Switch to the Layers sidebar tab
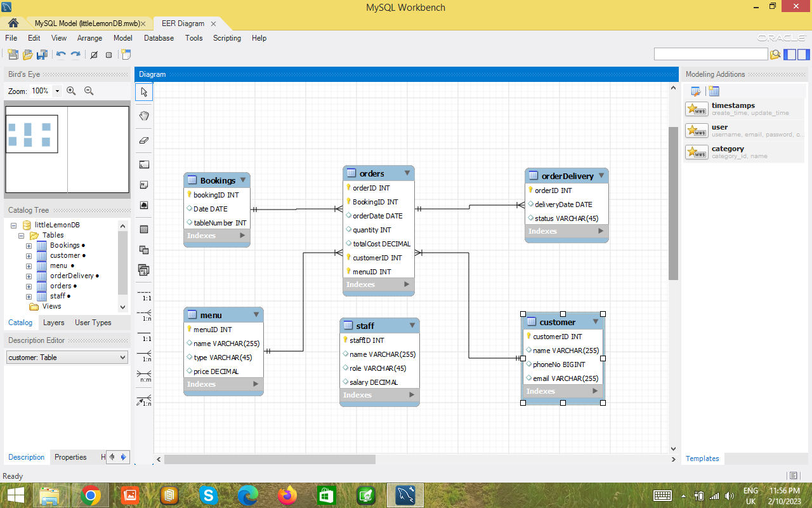Screen dimensions: 812x508 [53, 323]
